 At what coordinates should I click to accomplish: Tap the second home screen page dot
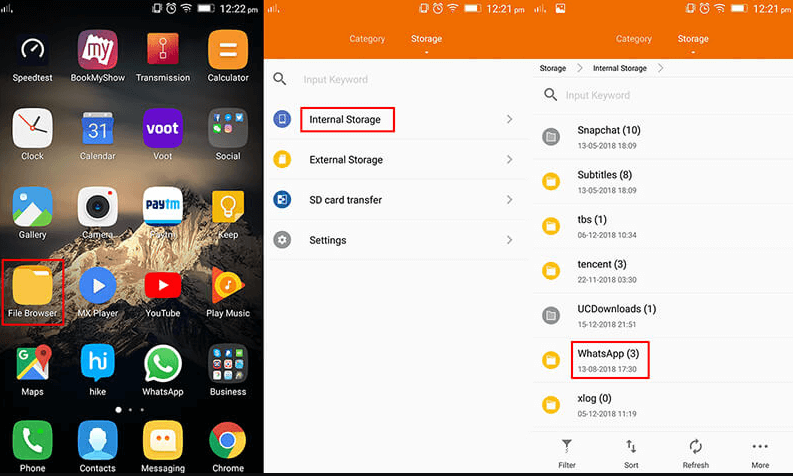pos(130,410)
